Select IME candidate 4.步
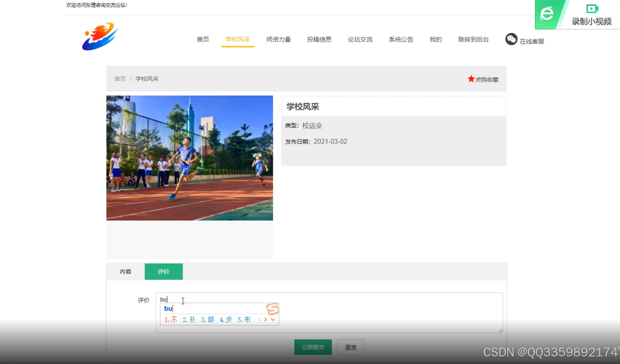This screenshot has width=620, height=364. click(226, 320)
